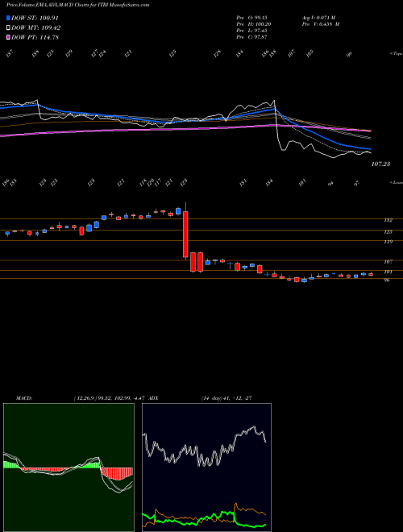Click the ADX values '(14 day) 41, +12, -27'
403x532 pixels.
(x=226, y=398)
